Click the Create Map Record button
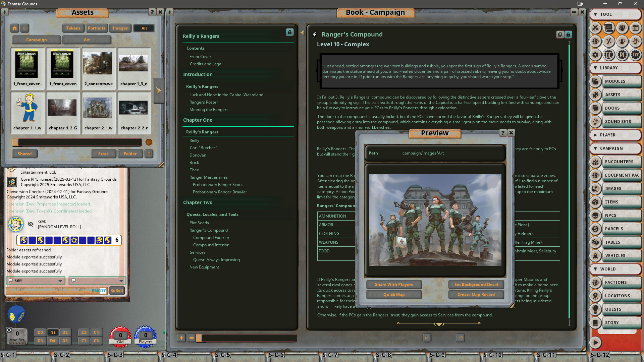644x362 pixels. (x=476, y=294)
